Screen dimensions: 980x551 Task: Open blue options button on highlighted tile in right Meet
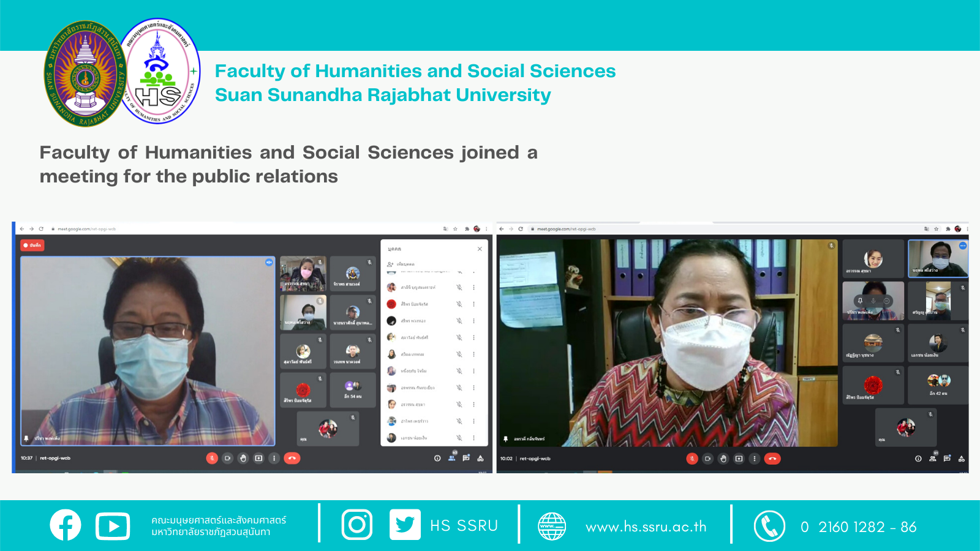click(963, 246)
